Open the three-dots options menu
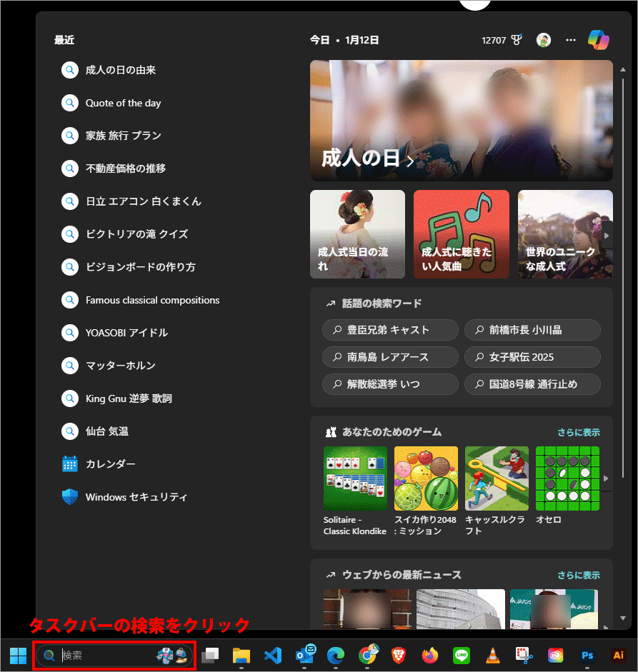 (571, 40)
